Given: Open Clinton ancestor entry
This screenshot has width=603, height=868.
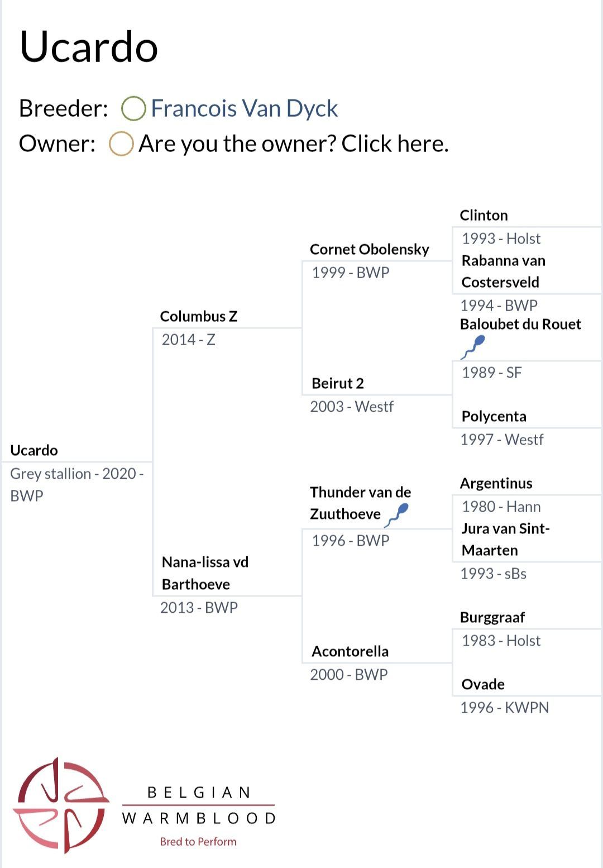Looking at the screenshot, I should 484,215.
